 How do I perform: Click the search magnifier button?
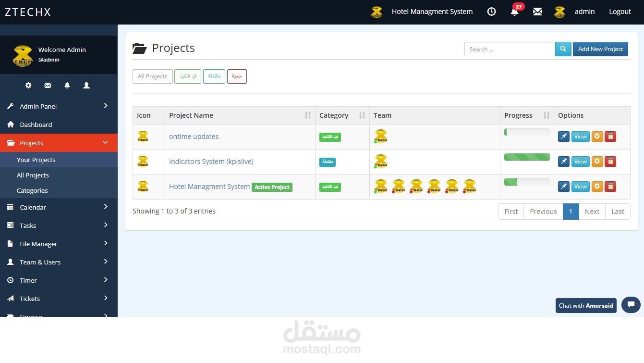563,49
